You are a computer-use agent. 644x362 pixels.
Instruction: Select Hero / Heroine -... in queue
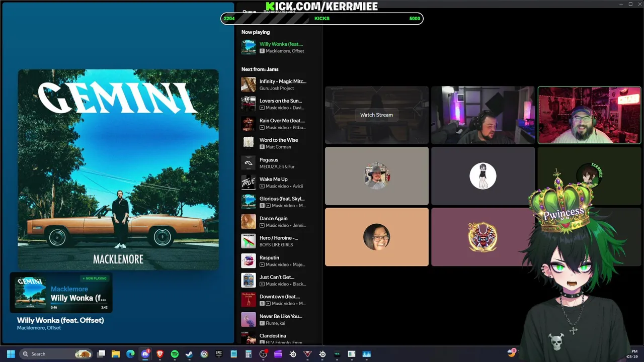[279, 238]
